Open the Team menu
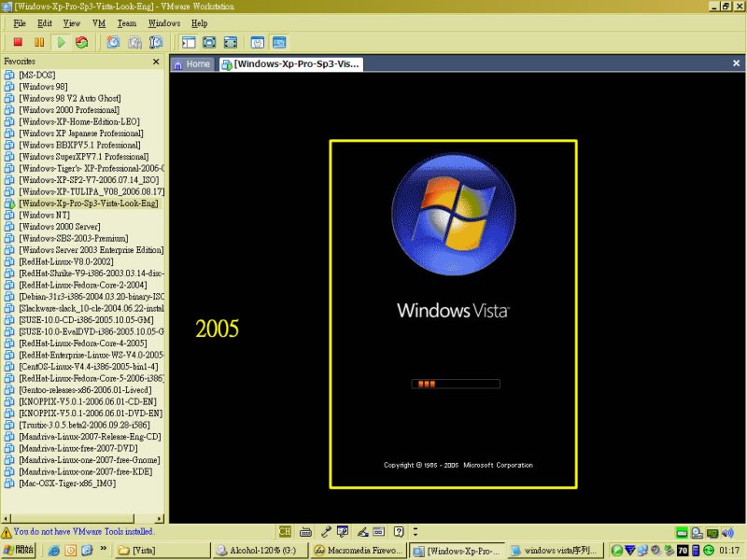Viewport: 747px width, 560px height. click(x=127, y=23)
